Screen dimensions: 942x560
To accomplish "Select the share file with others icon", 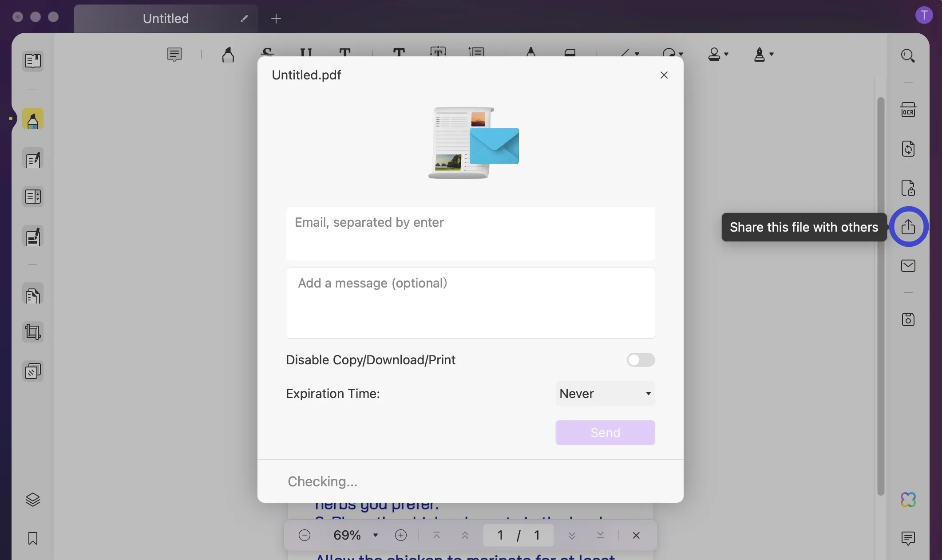I will [x=908, y=227].
